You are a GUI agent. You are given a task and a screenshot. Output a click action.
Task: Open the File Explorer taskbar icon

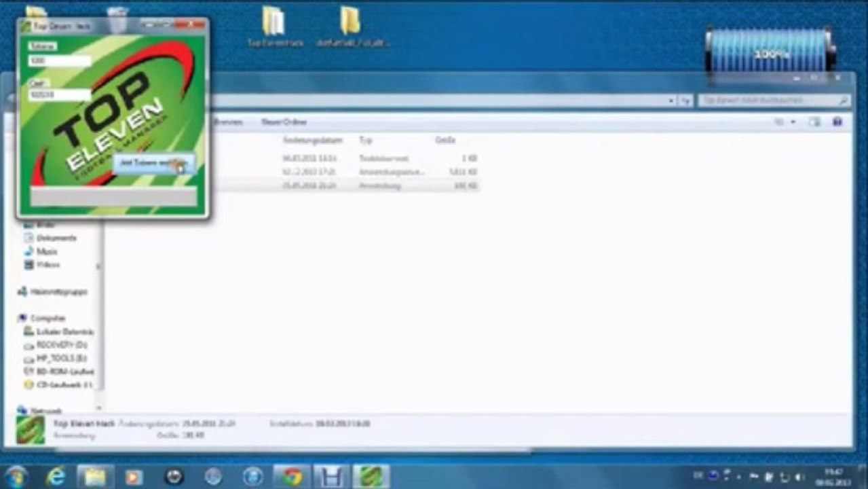(x=94, y=477)
